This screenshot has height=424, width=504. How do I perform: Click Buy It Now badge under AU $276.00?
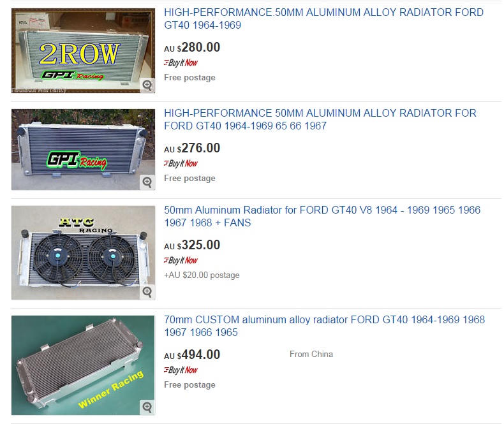click(181, 163)
